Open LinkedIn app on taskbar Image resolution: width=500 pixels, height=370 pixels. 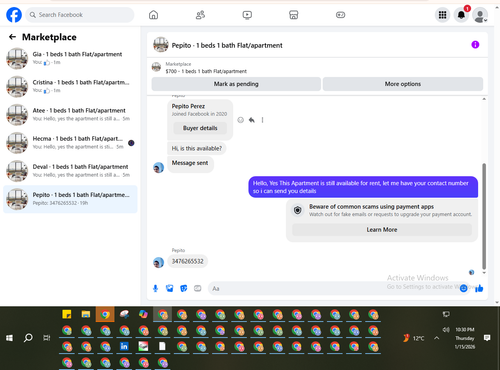click(124, 346)
